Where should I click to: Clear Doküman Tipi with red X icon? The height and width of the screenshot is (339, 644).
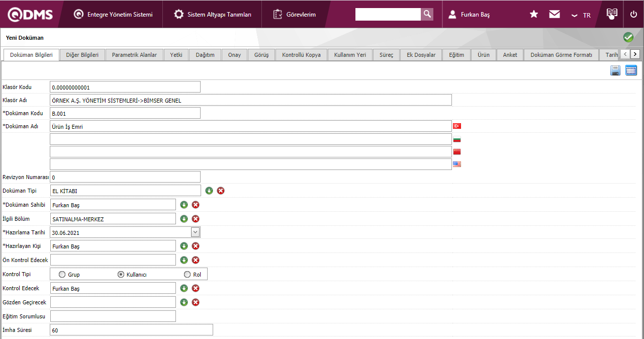[221, 191]
